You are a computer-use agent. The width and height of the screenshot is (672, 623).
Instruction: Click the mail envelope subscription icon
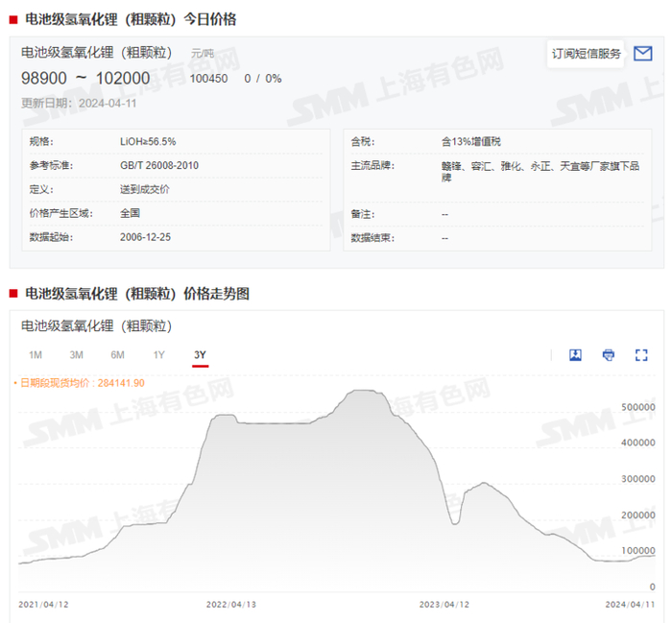[x=643, y=54]
